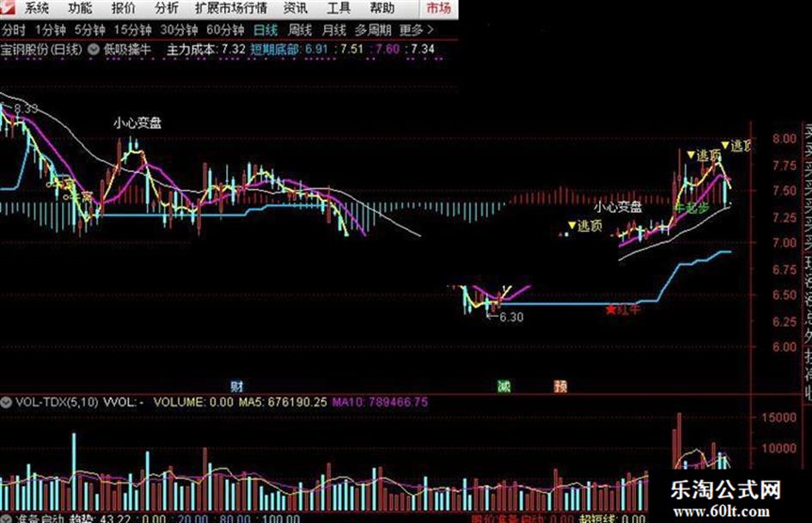Switch to 15分钟 period
The image size is (812, 523).
tap(132, 30)
